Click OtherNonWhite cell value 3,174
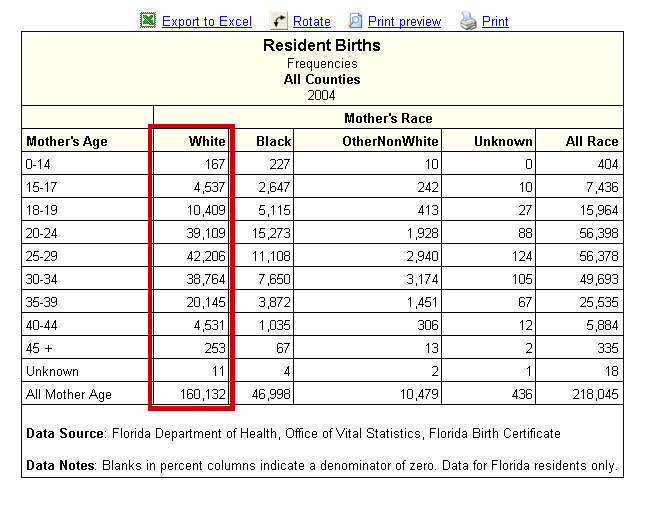The width and height of the screenshot is (658, 508). pyautogui.click(x=423, y=279)
